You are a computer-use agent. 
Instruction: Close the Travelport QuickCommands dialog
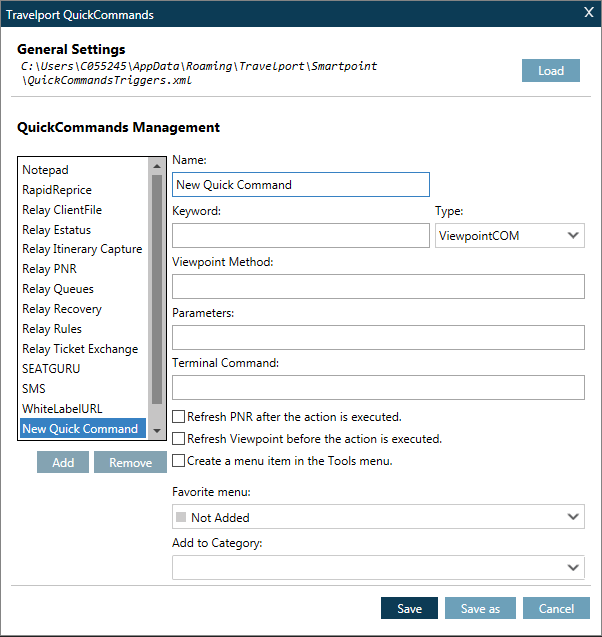[588, 13]
